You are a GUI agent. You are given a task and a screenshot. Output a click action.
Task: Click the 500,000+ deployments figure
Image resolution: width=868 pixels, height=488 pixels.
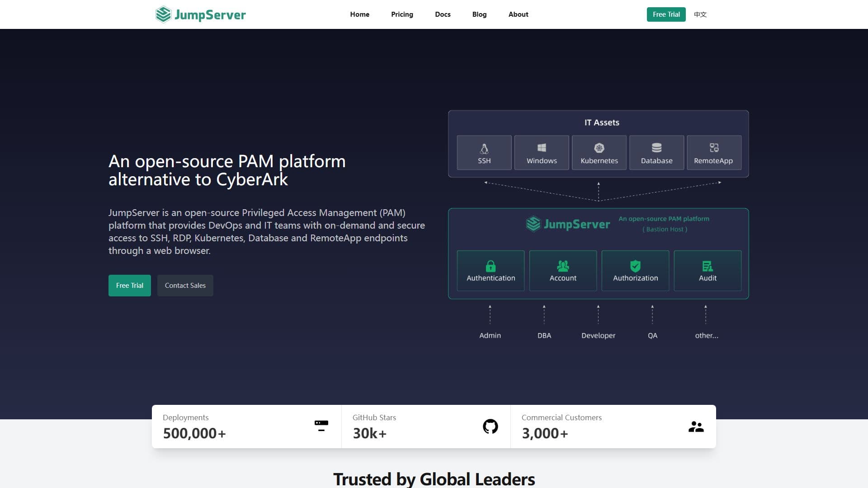(194, 433)
